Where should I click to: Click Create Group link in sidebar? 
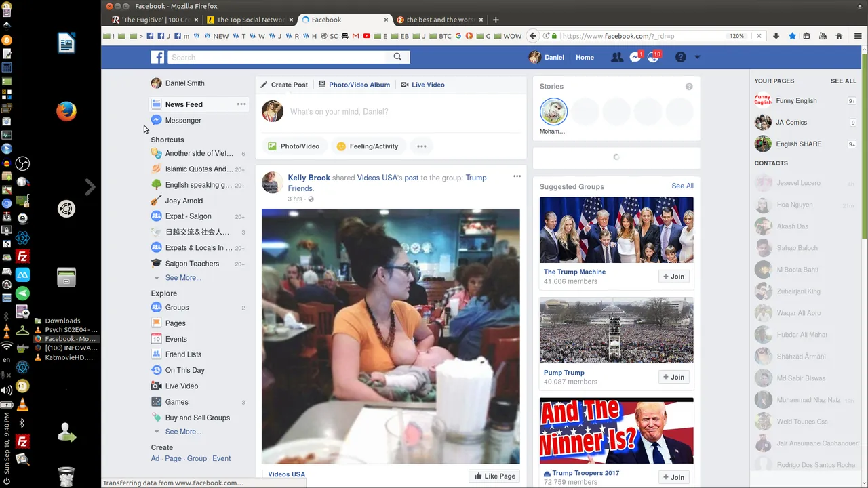197,459
